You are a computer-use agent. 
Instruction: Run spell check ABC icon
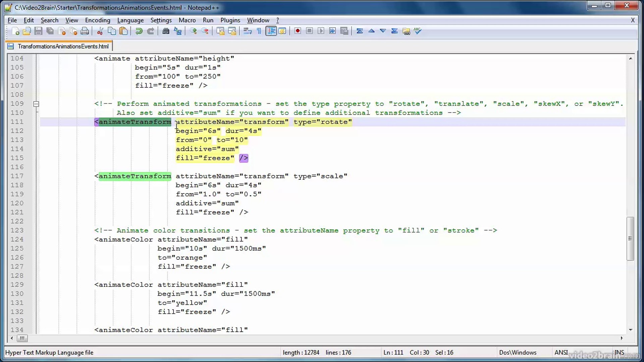(418, 31)
